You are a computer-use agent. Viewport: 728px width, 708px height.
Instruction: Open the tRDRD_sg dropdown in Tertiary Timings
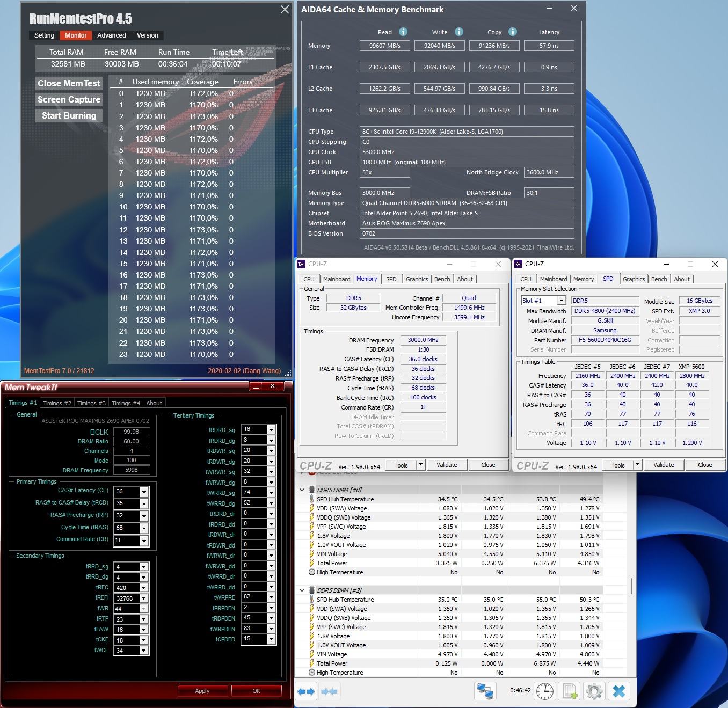pyautogui.click(x=271, y=429)
